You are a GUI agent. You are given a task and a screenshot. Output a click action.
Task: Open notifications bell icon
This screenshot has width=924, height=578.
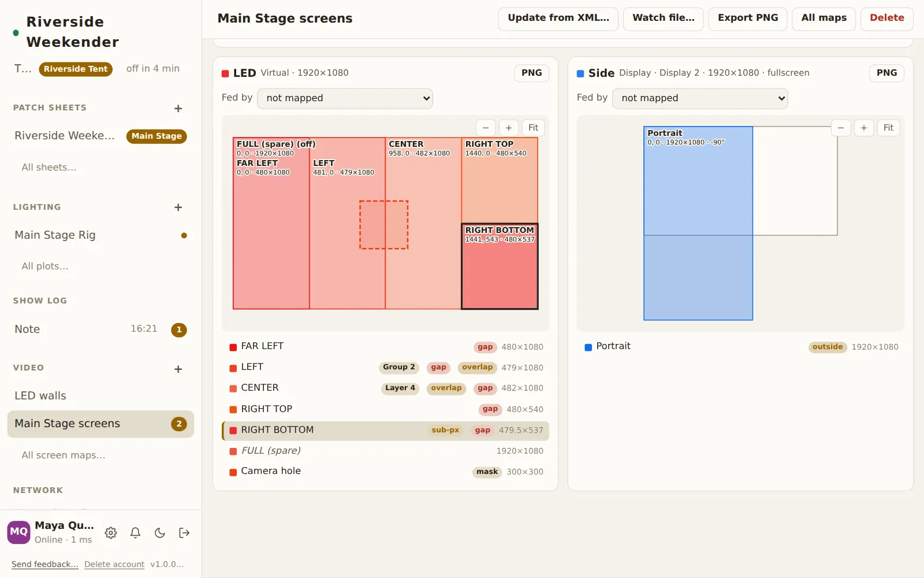click(135, 533)
